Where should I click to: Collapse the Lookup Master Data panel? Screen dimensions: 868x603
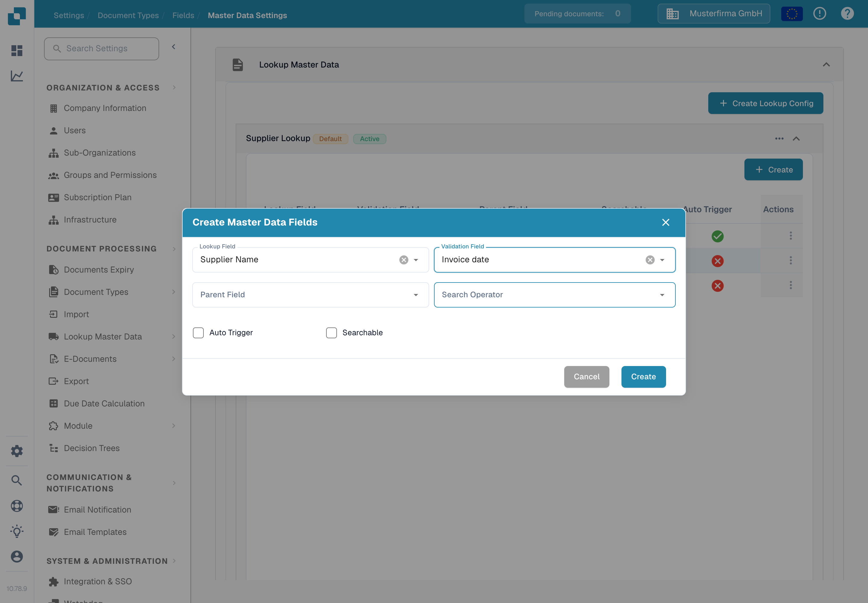pos(826,65)
